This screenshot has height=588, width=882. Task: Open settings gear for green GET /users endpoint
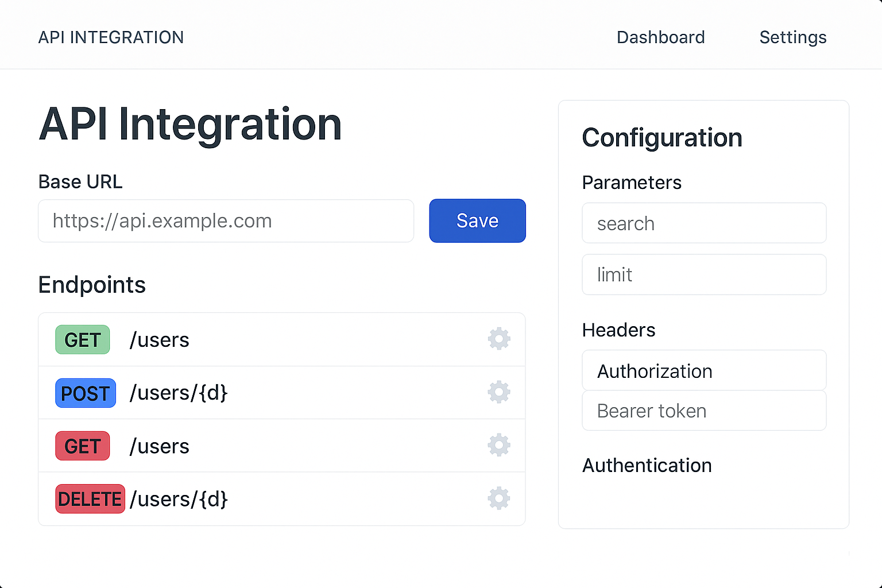tap(498, 339)
